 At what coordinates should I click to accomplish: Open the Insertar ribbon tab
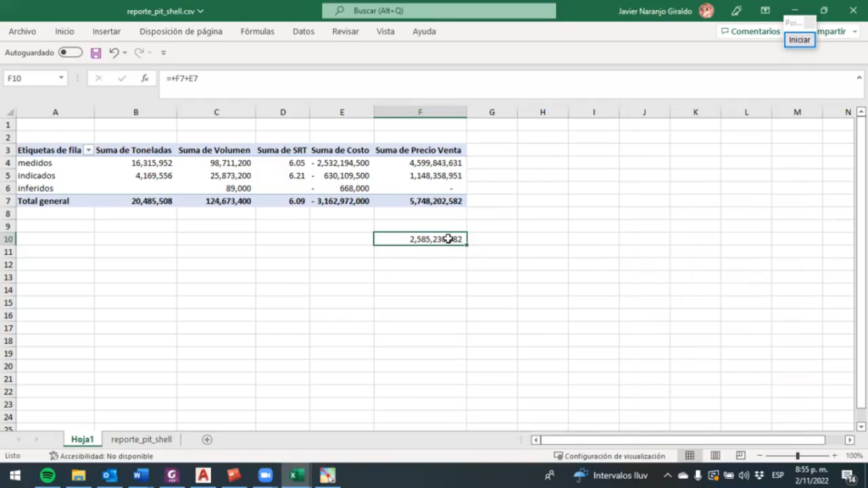(106, 31)
